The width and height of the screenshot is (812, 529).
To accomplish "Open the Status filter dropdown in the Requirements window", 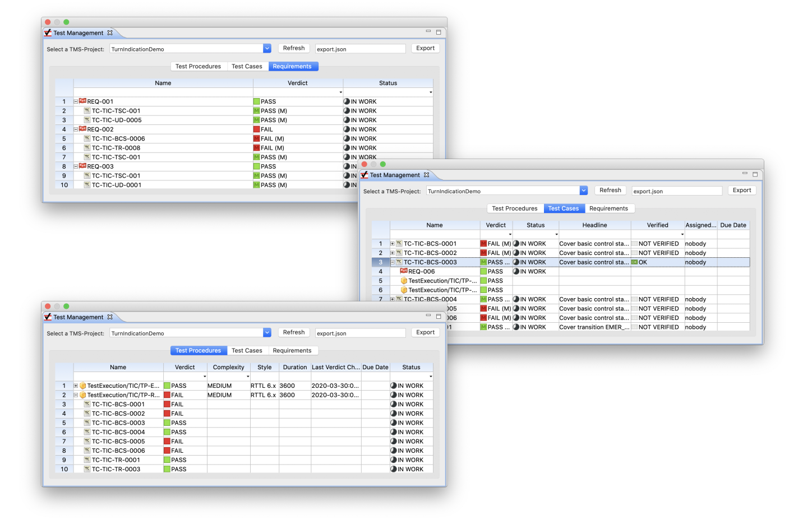I will 431,92.
